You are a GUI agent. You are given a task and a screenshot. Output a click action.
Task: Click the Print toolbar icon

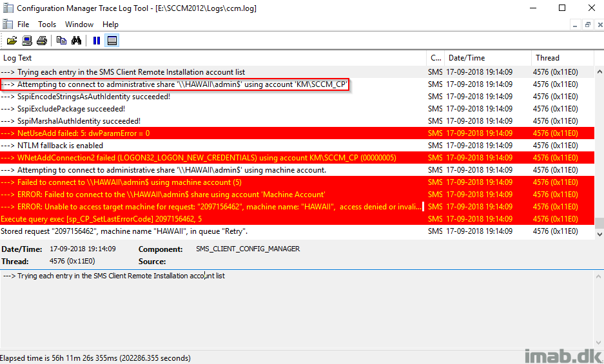(x=42, y=41)
